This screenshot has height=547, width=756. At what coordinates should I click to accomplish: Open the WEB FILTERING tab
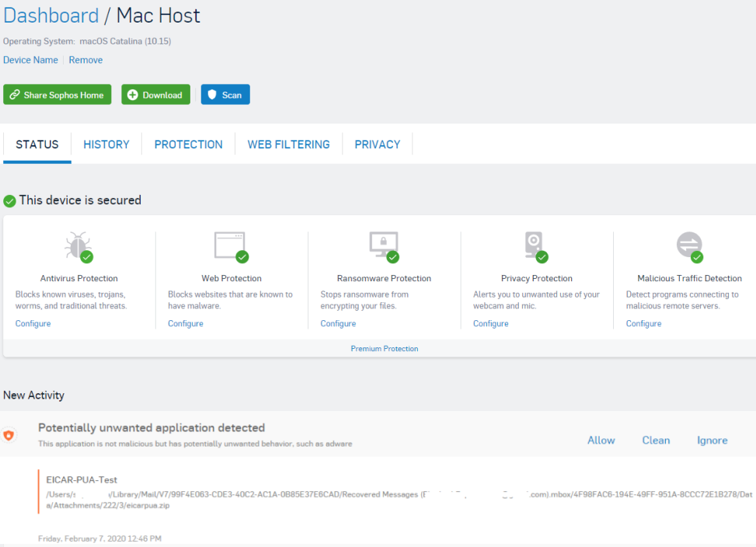click(x=288, y=144)
